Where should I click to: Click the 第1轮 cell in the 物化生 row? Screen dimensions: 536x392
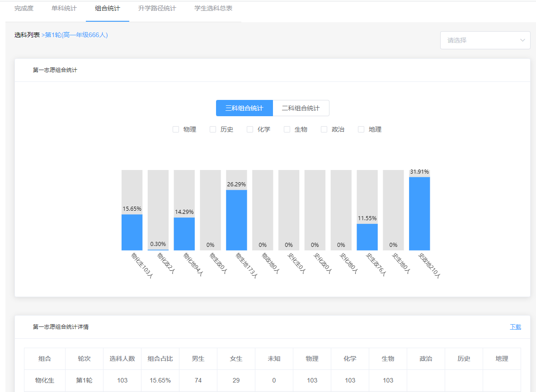coord(84,380)
